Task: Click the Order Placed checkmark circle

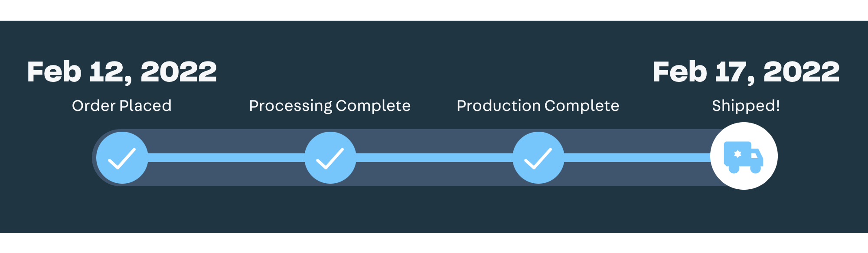Action: (122, 158)
